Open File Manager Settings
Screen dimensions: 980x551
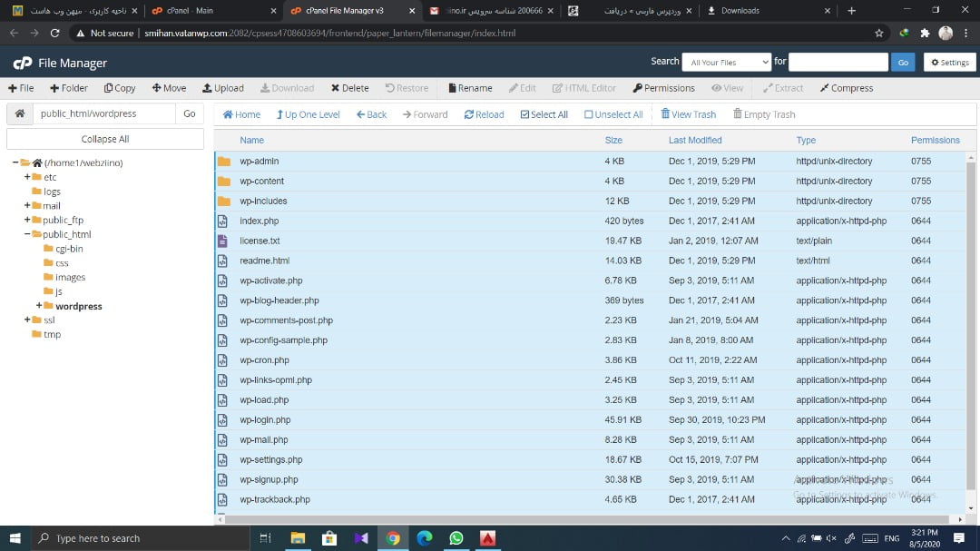(950, 62)
